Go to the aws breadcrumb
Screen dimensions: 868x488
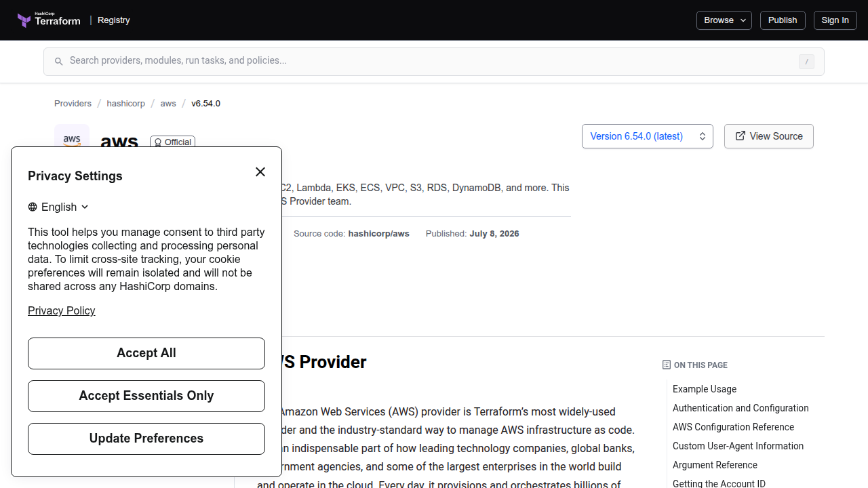[x=168, y=104]
